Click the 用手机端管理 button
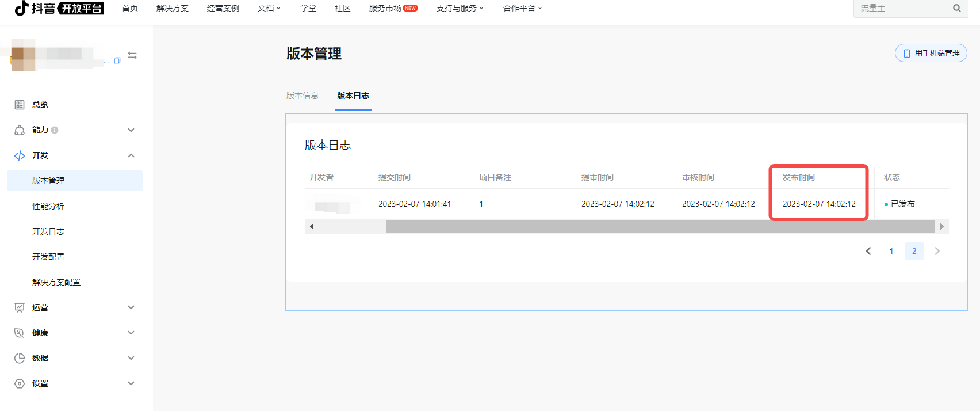The width and height of the screenshot is (980, 411). [931, 53]
